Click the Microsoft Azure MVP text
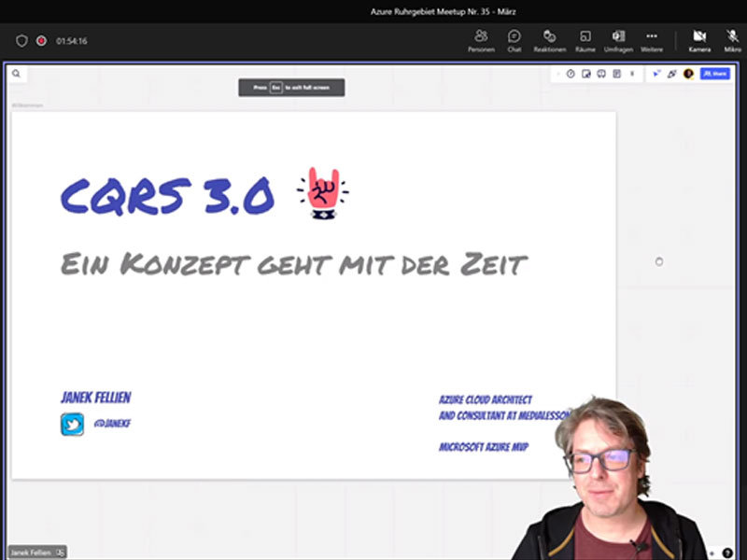Screen dimensions: 747x560 click(x=484, y=447)
